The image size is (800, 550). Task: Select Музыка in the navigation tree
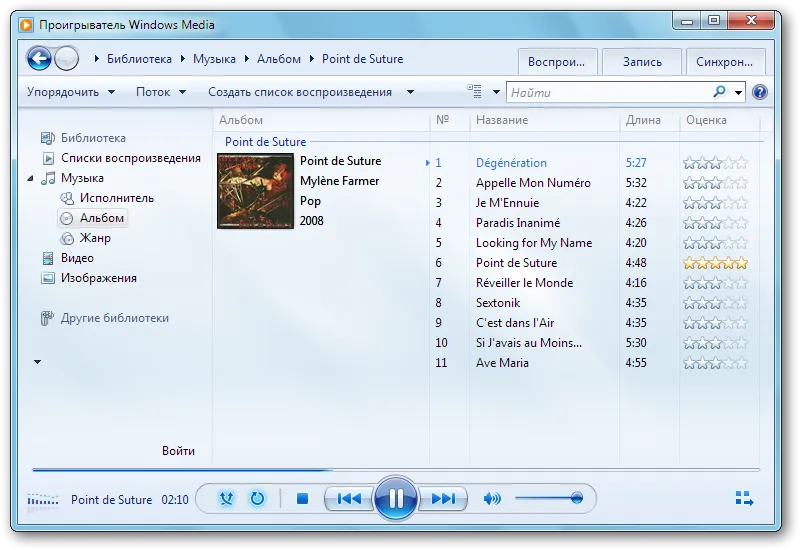73,178
